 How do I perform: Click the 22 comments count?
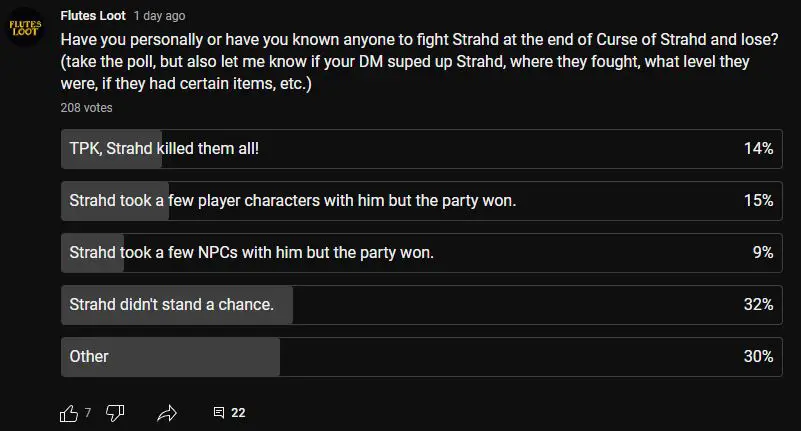[x=238, y=413]
